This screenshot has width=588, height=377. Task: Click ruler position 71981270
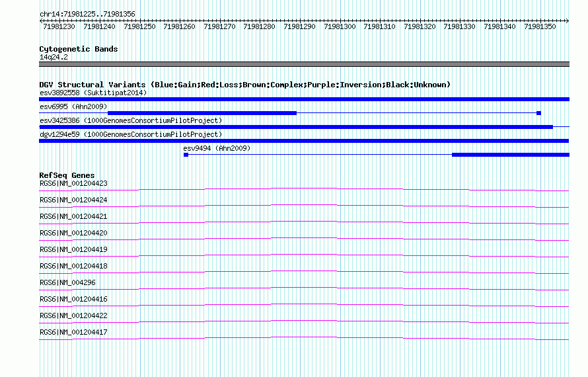pyautogui.click(x=219, y=26)
